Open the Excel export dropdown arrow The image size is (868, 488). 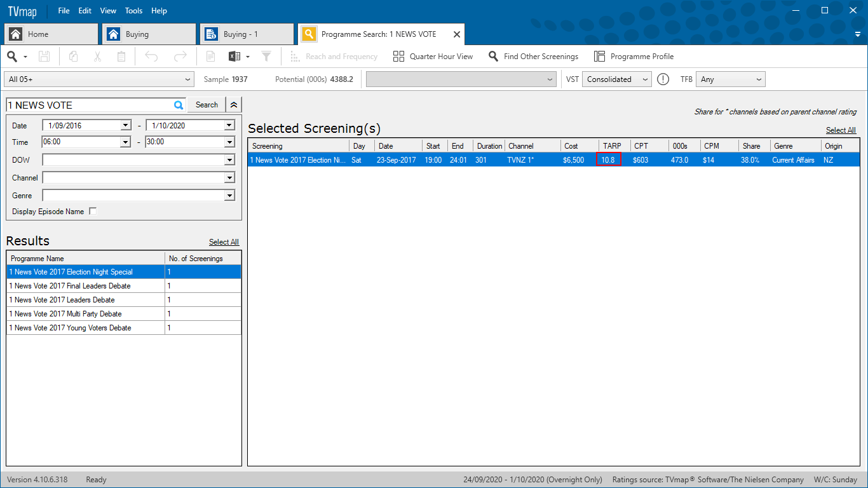coord(248,57)
